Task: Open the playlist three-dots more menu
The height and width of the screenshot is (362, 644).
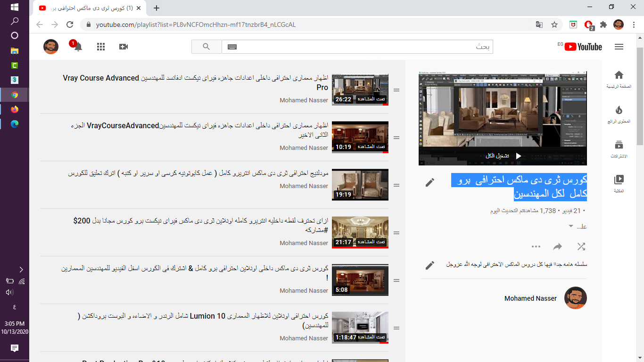Action: click(536, 247)
